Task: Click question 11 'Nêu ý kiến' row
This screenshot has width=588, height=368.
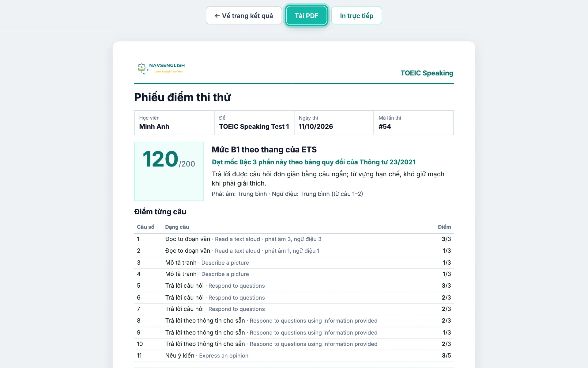Action: coord(294,356)
